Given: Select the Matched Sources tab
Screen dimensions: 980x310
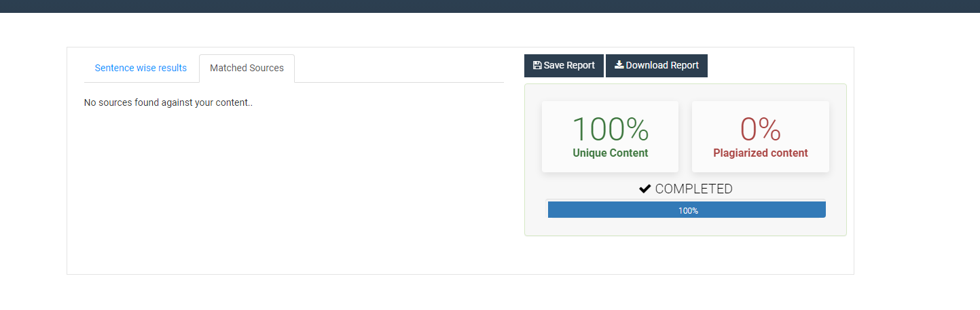Looking at the screenshot, I should coord(247,68).
